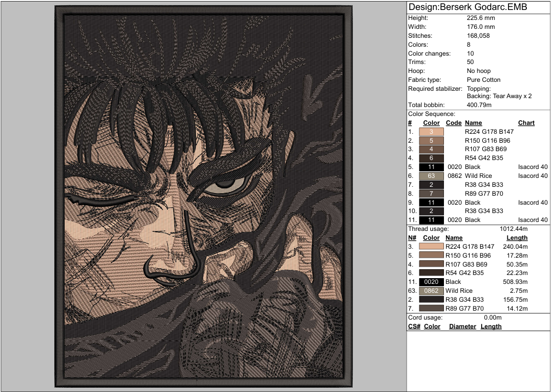Click thread usage swatch for R89 G77 B70

point(431,309)
